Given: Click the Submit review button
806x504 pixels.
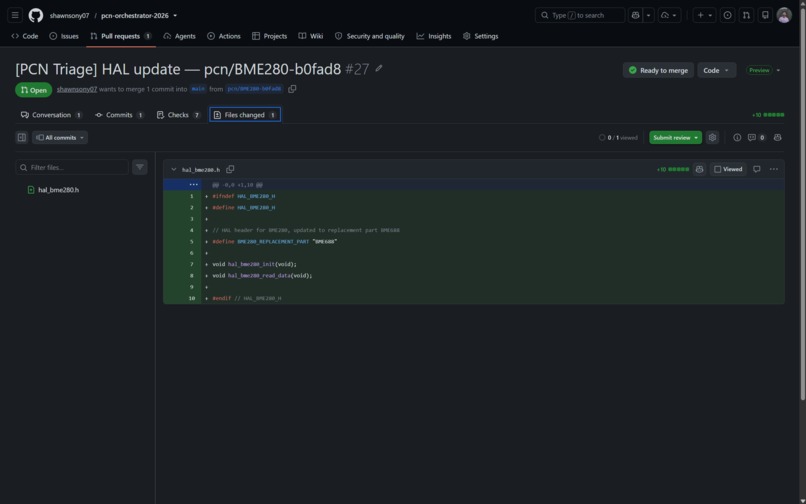Looking at the screenshot, I should click(675, 138).
